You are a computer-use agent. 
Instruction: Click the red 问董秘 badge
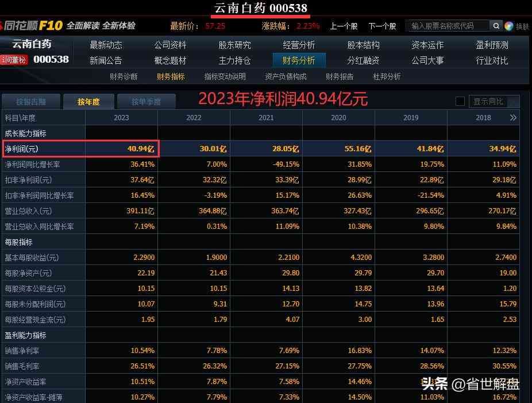coord(14,59)
